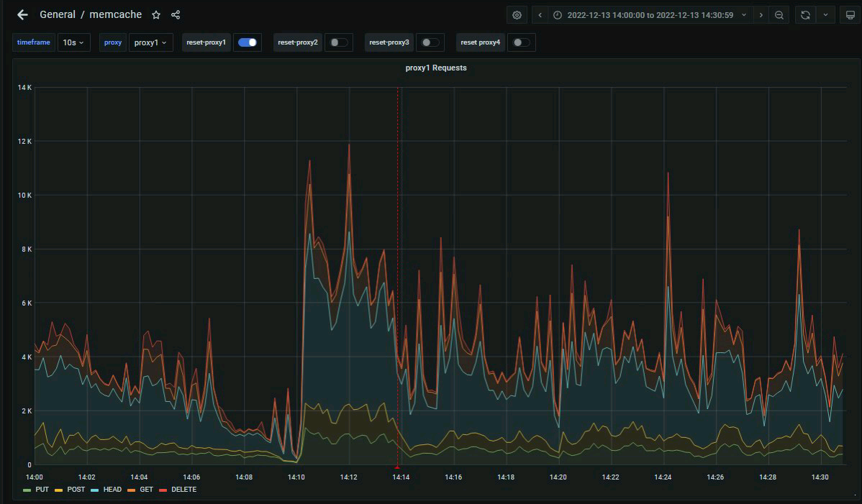This screenshot has width=862, height=504.
Task: Open the timeframe 10s dropdown
Action: pyautogui.click(x=73, y=42)
